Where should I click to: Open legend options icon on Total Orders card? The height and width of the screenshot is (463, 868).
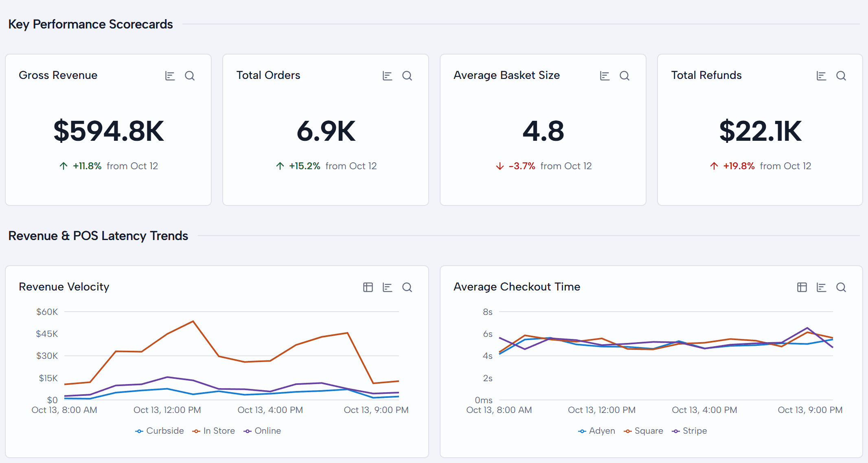387,76
